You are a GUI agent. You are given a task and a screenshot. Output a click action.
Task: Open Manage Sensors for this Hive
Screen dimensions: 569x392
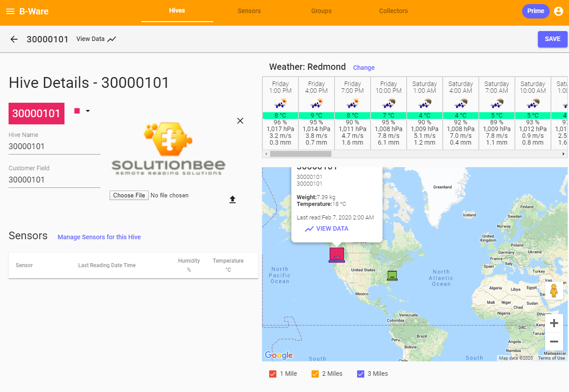pos(99,237)
